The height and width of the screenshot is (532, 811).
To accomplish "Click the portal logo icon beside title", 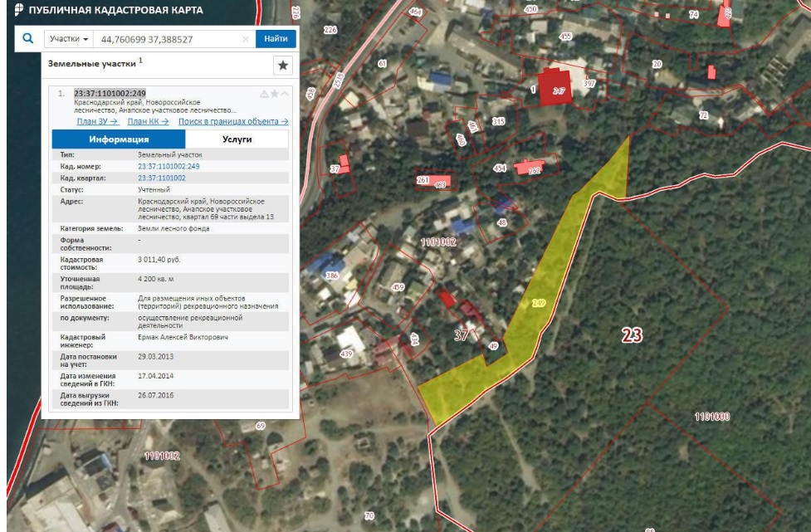I will (19, 10).
